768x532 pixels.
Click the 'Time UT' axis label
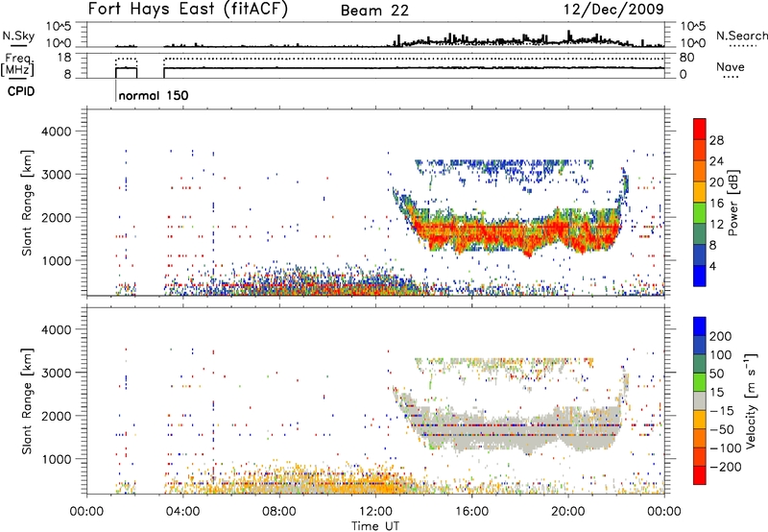(375, 526)
